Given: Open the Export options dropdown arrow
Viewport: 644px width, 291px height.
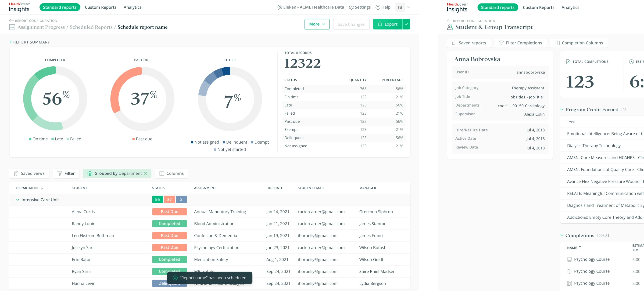Looking at the screenshot, I should (406, 24).
